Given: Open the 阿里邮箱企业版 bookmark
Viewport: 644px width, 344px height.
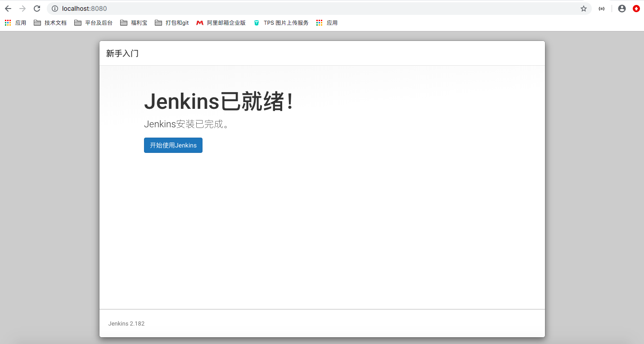Looking at the screenshot, I should click(x=221, y=23).
